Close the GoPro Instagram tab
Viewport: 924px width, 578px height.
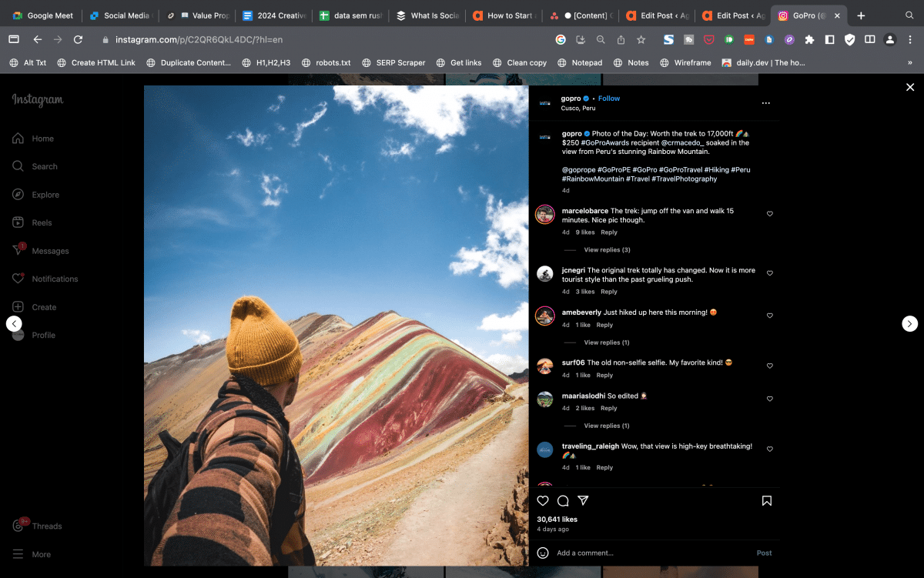click(837, 15)
